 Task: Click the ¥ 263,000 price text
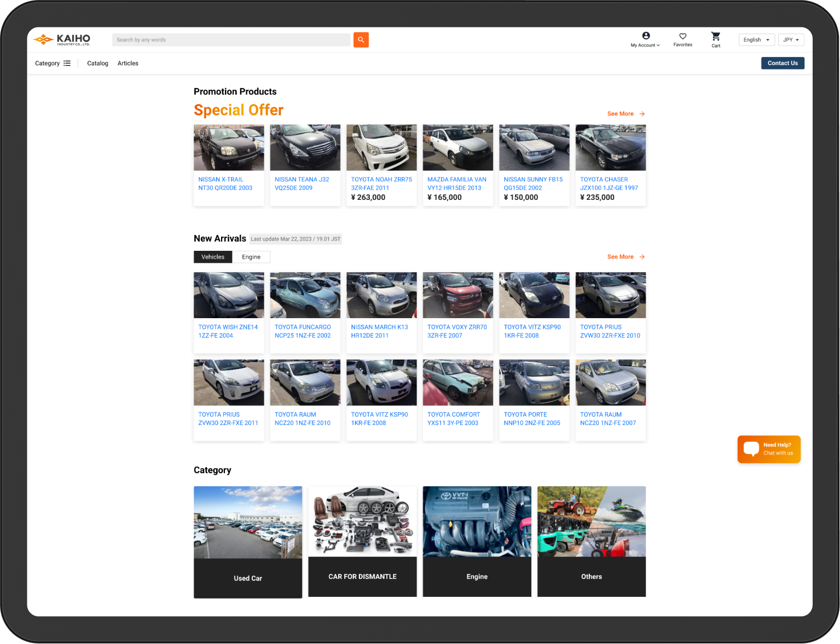368,198
